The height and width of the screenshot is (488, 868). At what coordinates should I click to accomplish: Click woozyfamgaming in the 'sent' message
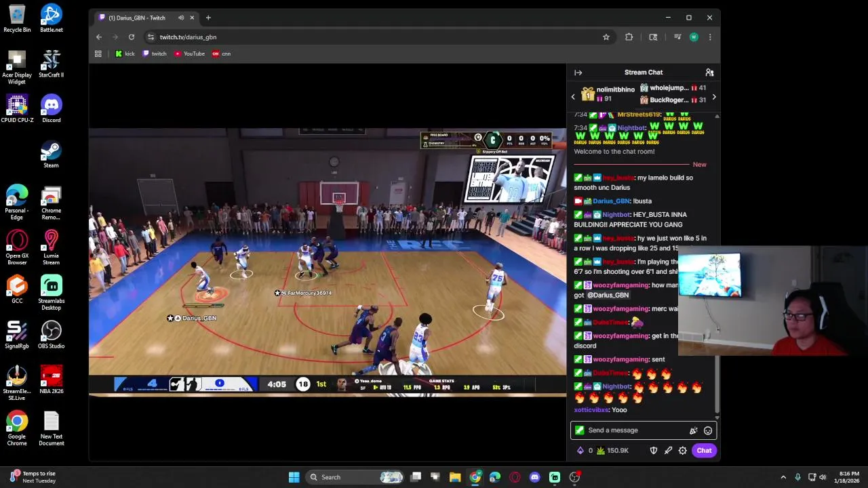click(x=620, y=359)
